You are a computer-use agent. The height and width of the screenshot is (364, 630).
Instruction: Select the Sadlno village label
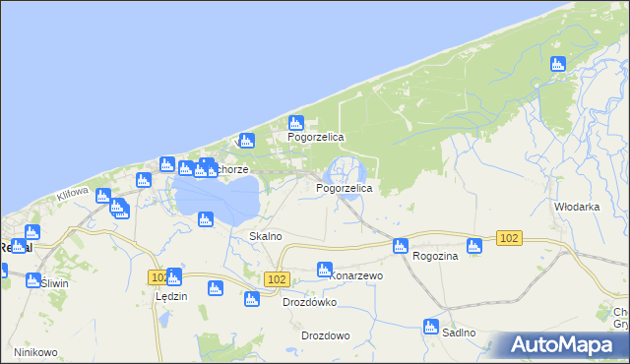click(x=459, y=333)
